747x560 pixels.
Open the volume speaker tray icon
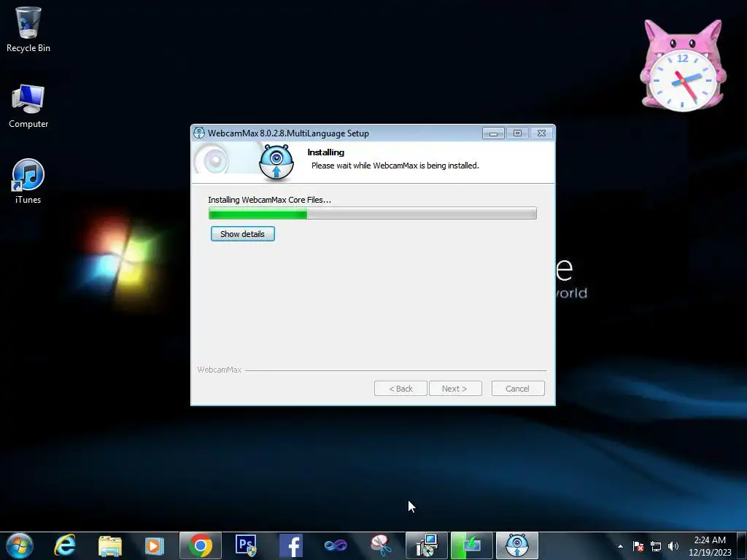click(673, 546)
